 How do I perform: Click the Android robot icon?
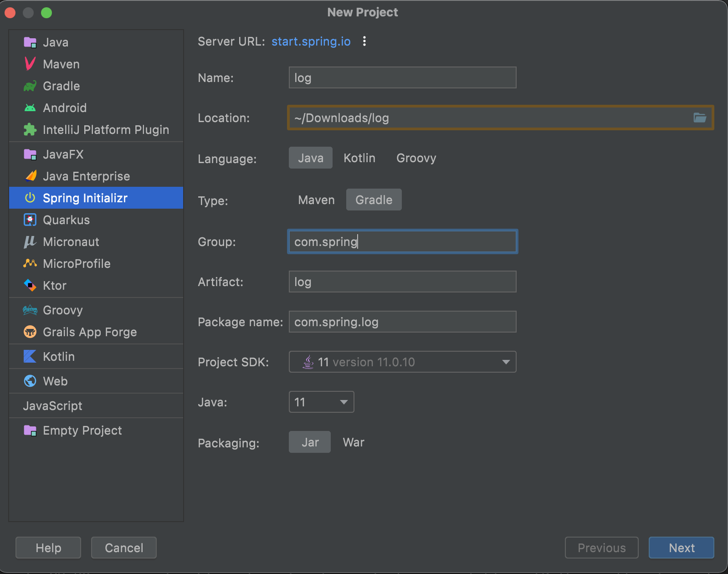[x=30, y=108]
